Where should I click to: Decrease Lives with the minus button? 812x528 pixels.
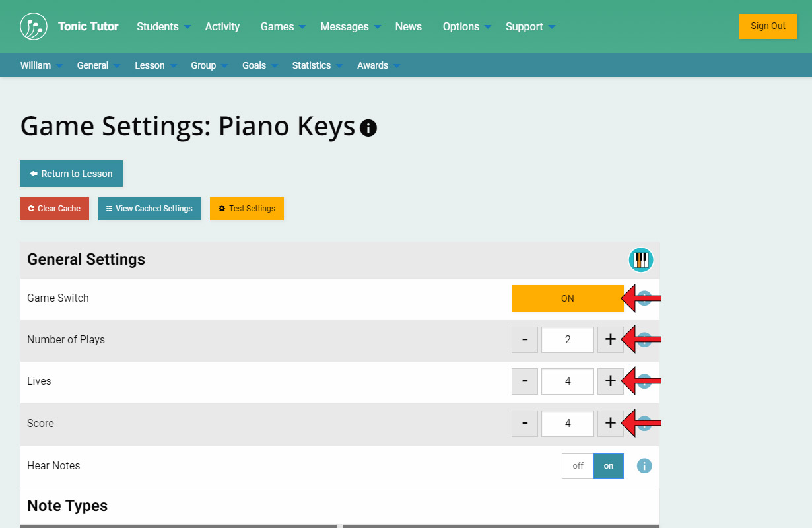coord(525,381)
